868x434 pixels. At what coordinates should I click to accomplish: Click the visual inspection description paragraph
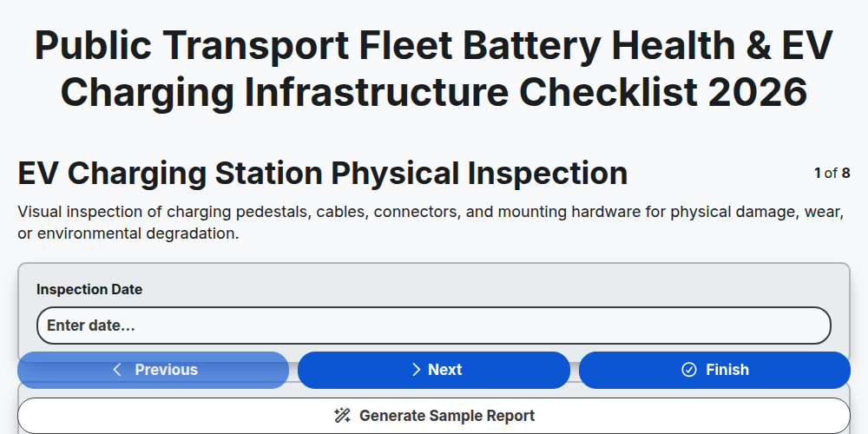click(x=431, y=222)
